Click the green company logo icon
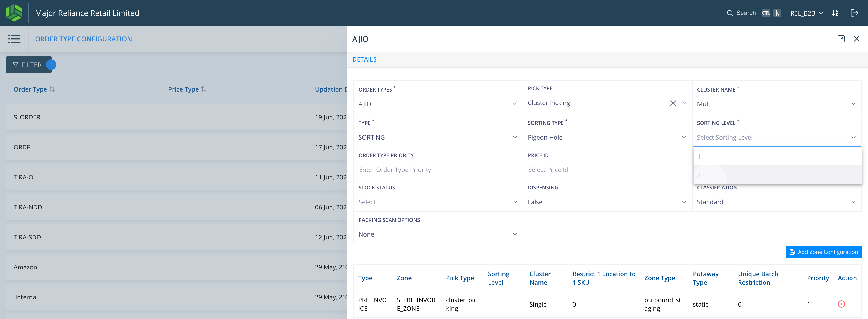Image resolution: width=868 pixels, height=319 pixels. [14, 13]
